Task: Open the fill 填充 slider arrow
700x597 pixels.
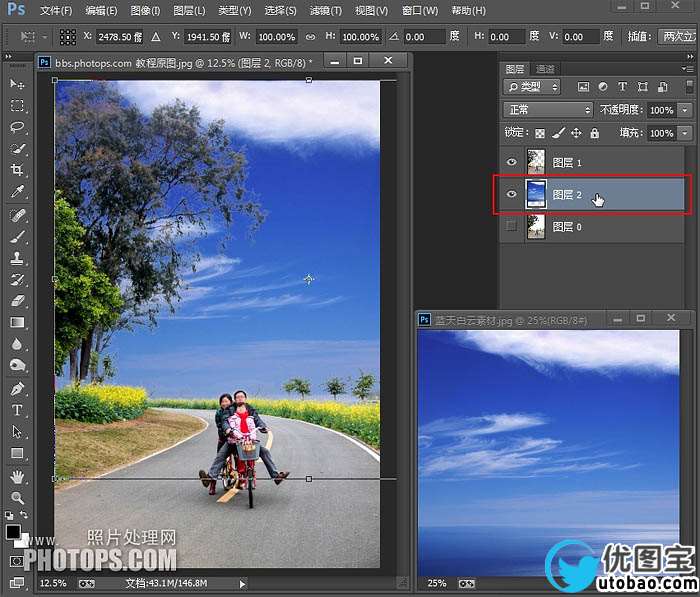Action: (685, 133)
